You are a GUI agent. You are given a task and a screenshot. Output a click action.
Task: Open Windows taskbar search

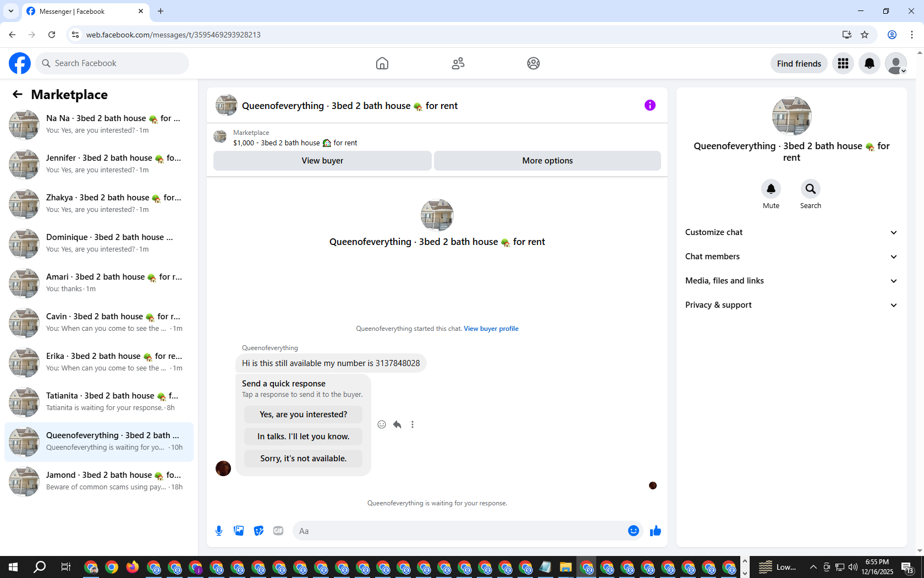pyautogui.click(x=40, y=567)
